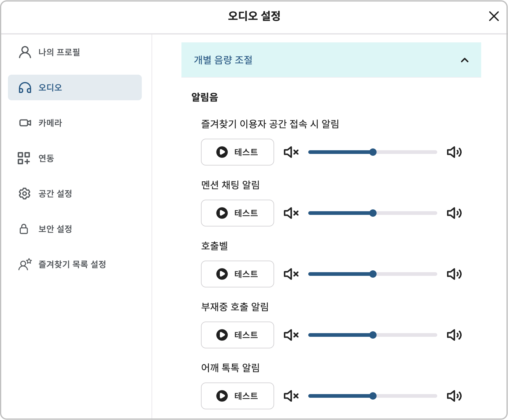Close the 오디오 설정 dialog
Viewport: 508px width, 420px height.
coord(493,17)
